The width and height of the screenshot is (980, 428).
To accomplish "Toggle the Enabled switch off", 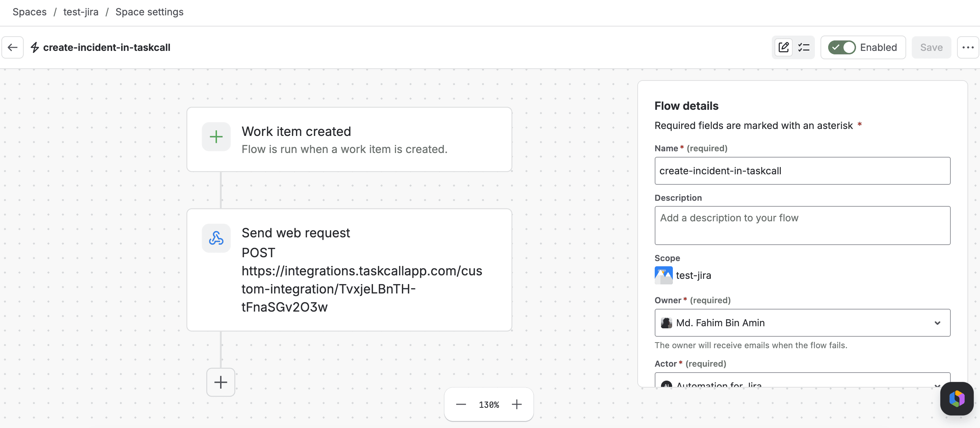I will [x=841, y=47].
